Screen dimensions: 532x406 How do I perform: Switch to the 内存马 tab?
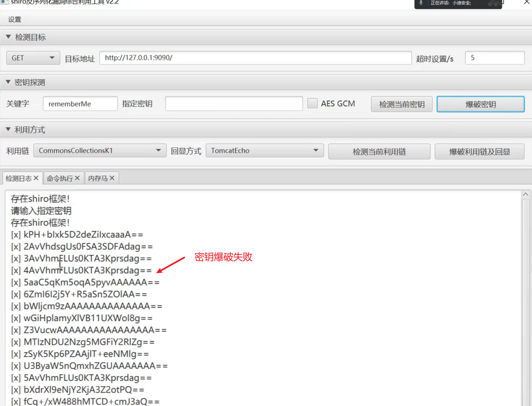(x=98, y=178)
